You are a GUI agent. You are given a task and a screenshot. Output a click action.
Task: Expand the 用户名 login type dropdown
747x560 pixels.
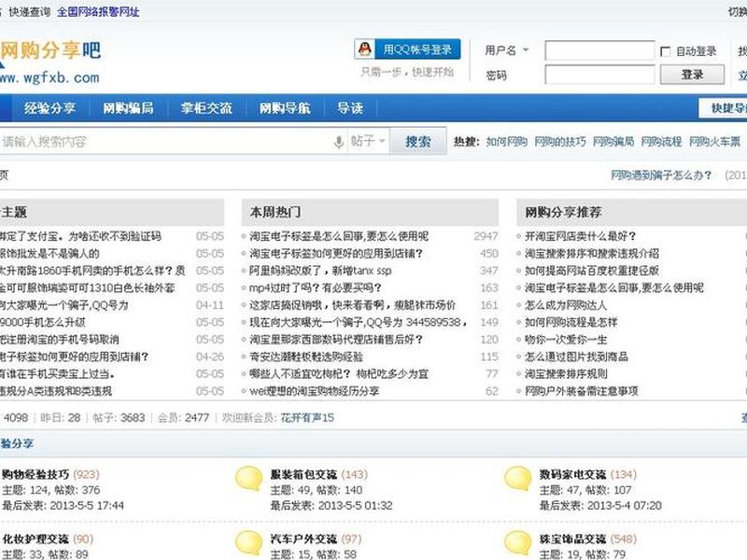526,49
